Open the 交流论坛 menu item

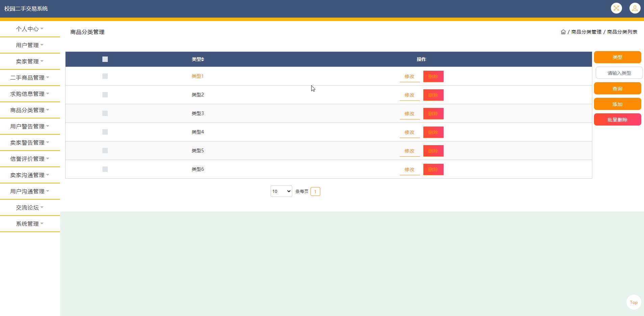[30, 207]
